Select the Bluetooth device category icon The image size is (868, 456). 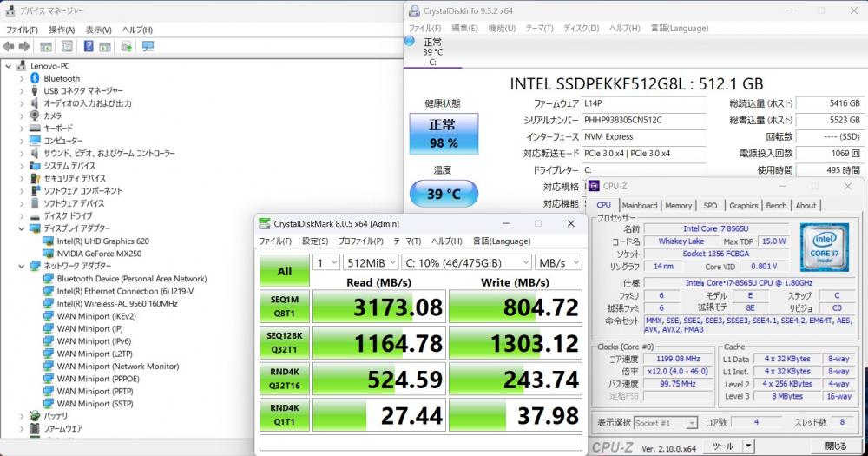[35, 78]
